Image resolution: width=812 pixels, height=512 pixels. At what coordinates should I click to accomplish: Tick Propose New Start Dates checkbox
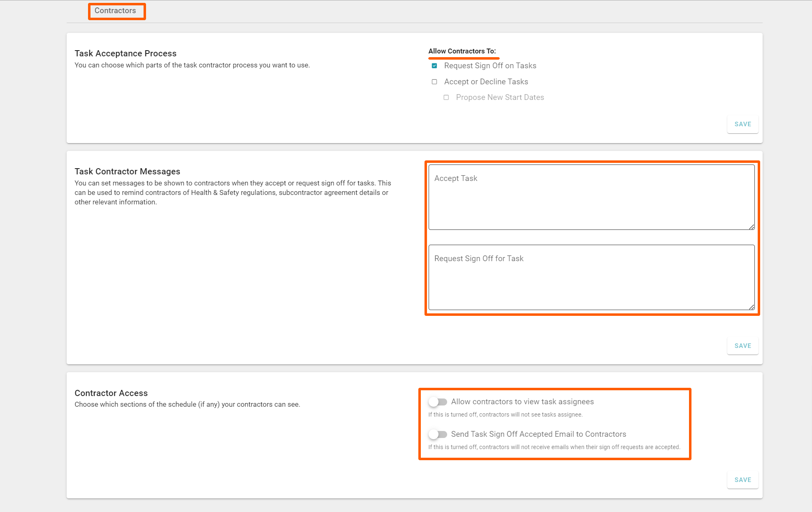click(x=446, y=97)
